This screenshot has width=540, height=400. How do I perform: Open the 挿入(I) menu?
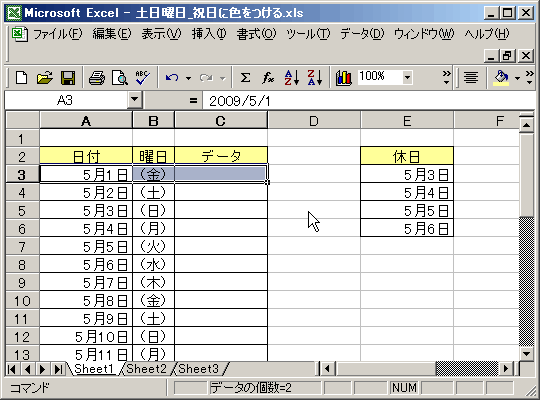pos(209,34)
